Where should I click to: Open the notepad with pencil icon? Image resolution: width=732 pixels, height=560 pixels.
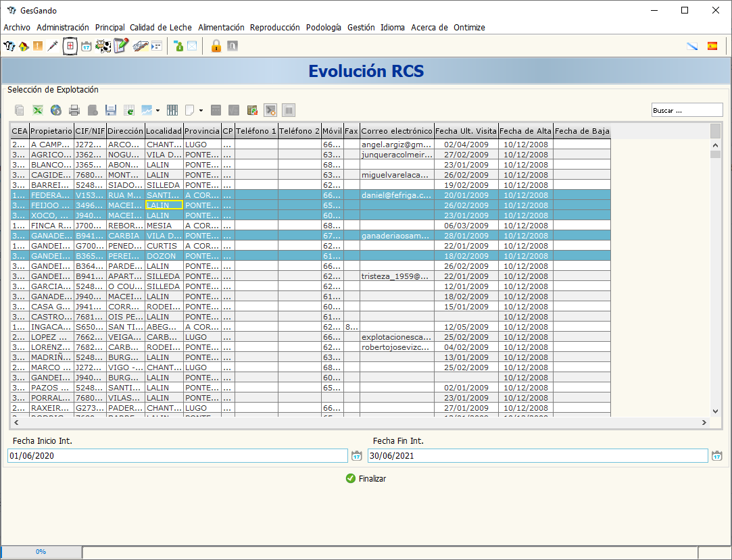coord(121,46)
